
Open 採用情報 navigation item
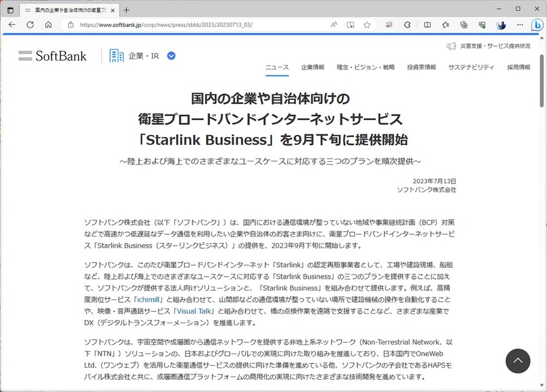pyautogui.click(x=519, y=67)
